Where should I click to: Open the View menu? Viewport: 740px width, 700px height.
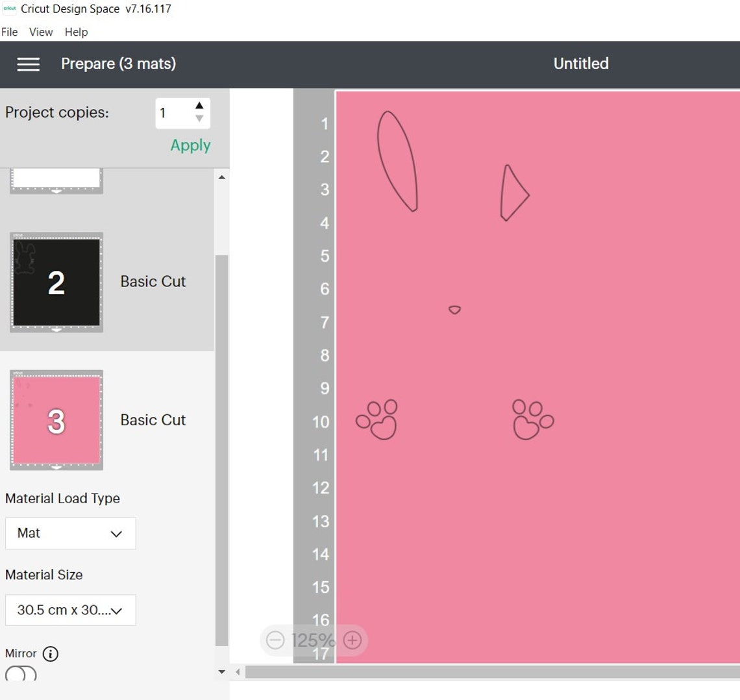click(40, 32)
